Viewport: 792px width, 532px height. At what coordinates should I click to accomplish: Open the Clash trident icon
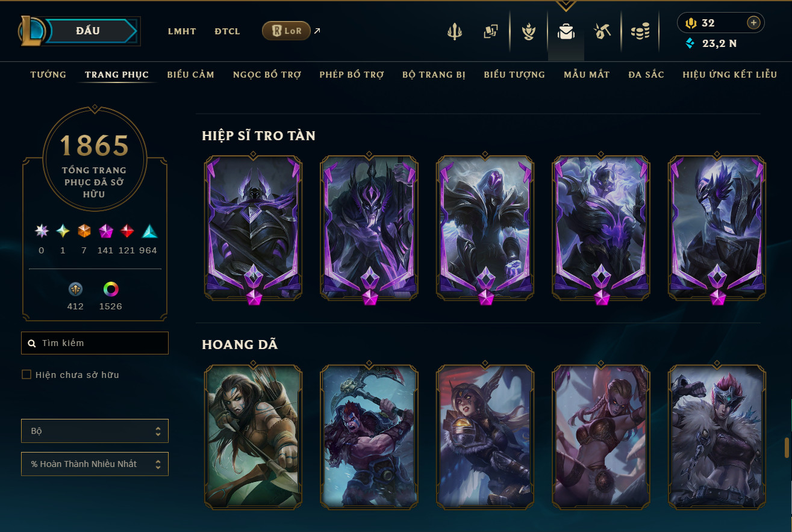pos(454,32)
